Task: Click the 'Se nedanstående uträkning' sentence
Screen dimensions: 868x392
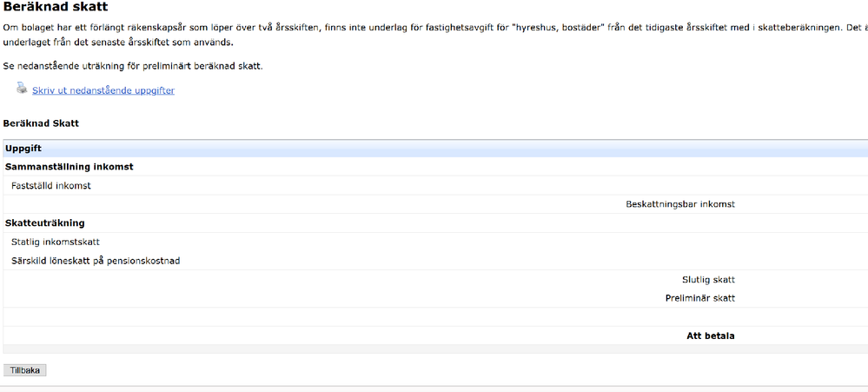Action: click(x=133, y=66)
